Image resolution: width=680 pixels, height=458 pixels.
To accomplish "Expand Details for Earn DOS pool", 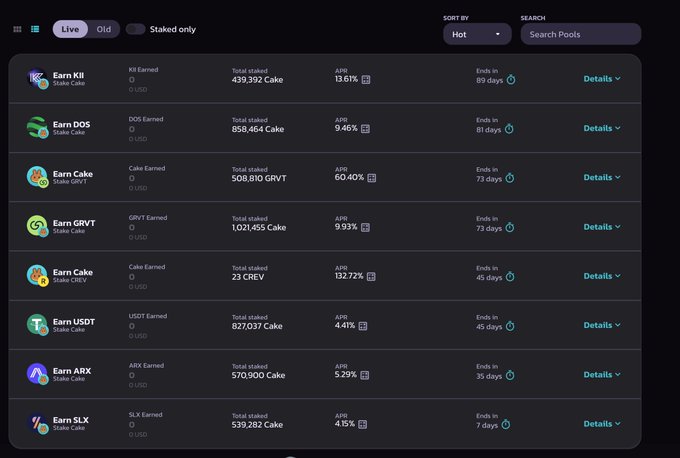I will coord(602,128).
